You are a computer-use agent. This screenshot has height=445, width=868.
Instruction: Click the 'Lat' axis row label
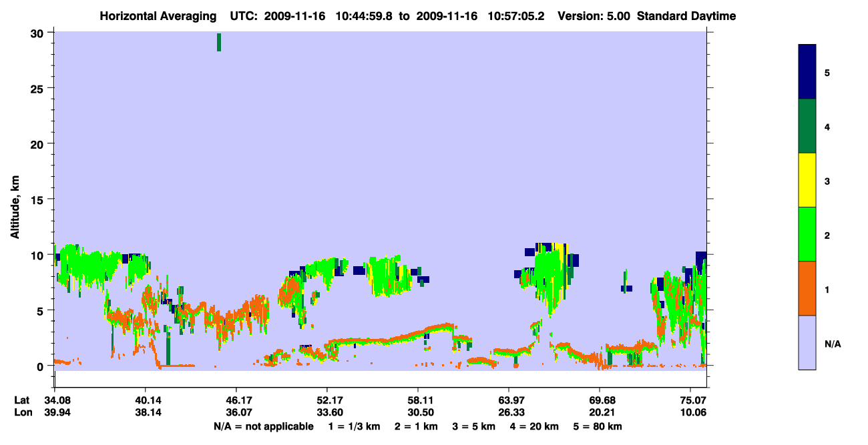[21, 400]
